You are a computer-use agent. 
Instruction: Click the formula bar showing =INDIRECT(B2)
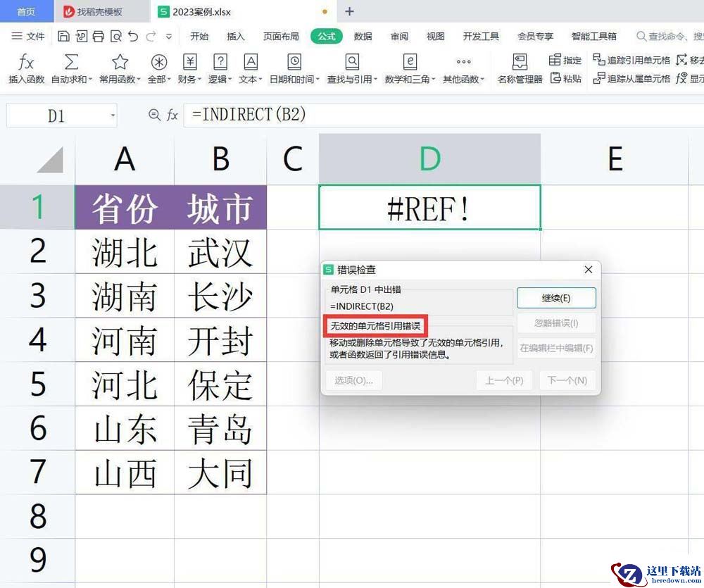[x=444, y=115]
